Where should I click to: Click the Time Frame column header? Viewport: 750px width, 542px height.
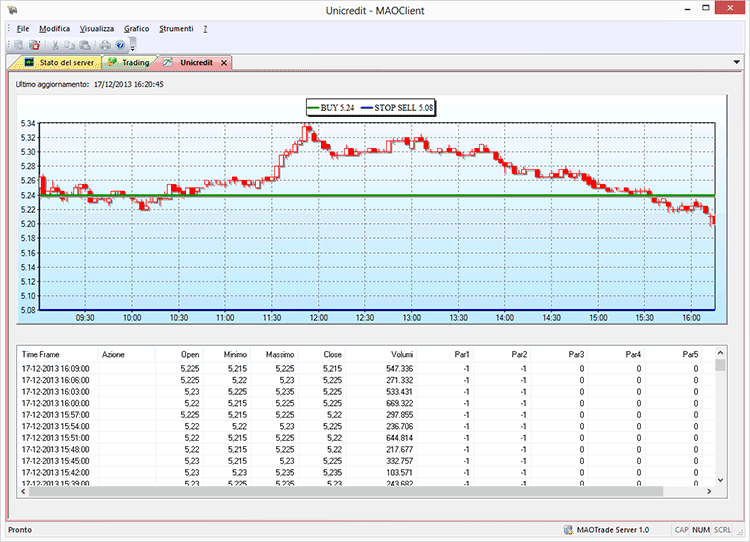pyautogui.click(x=58, y=354)
